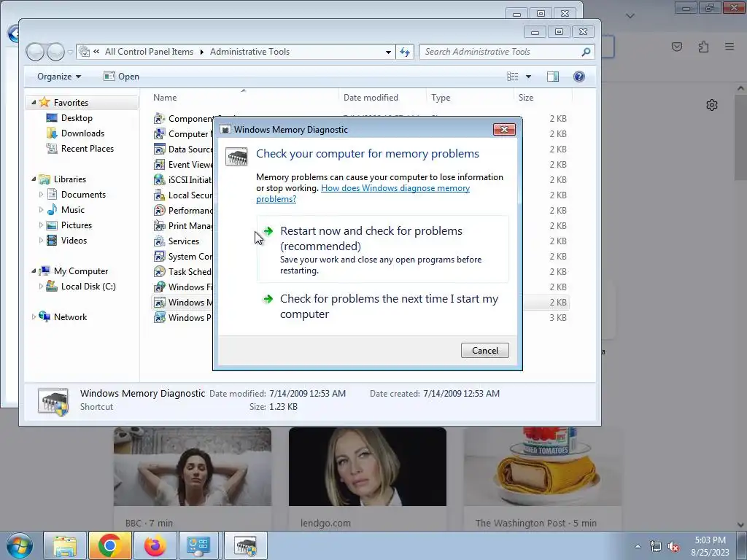Image resolution: width=747 pixels, height=560 pixels.
Task: Collapse My Computer tree node
Action: click(x=34, y=271)
